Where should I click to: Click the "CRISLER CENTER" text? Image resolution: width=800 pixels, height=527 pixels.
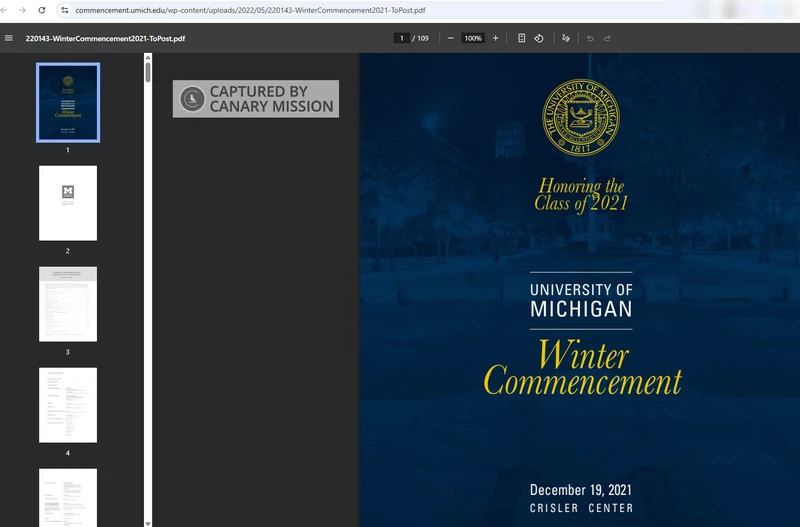pos(581,508)
